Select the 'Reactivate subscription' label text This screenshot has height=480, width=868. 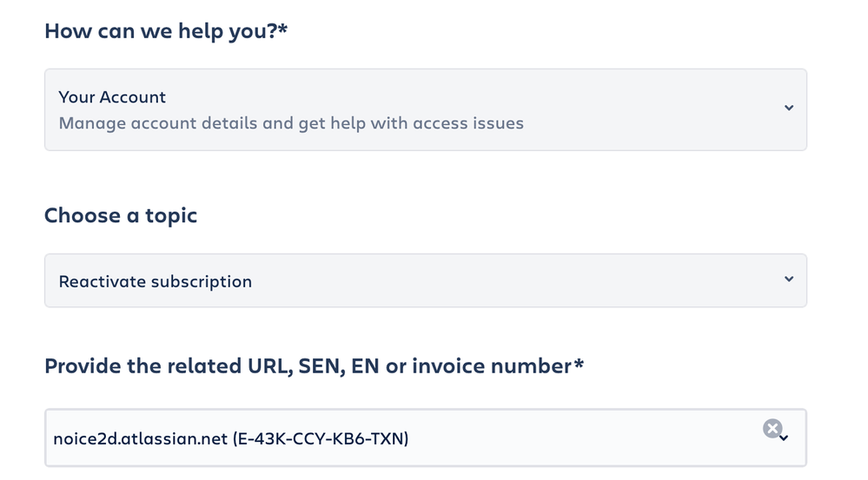click(x=155, y=281)
